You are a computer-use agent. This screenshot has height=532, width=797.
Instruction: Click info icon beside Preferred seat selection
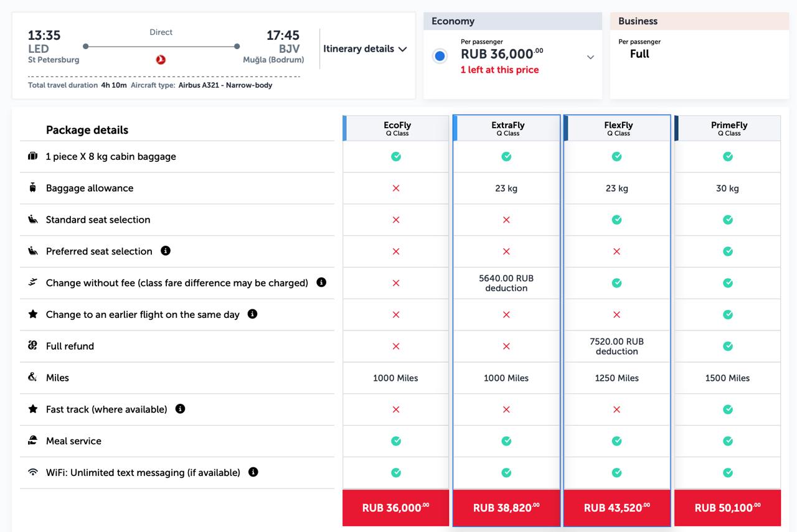[166, 251]
